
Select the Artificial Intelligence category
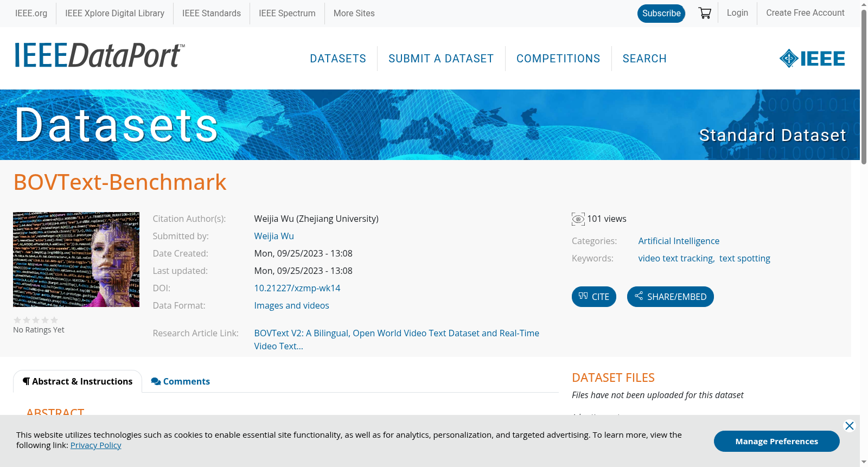(679, 241)
